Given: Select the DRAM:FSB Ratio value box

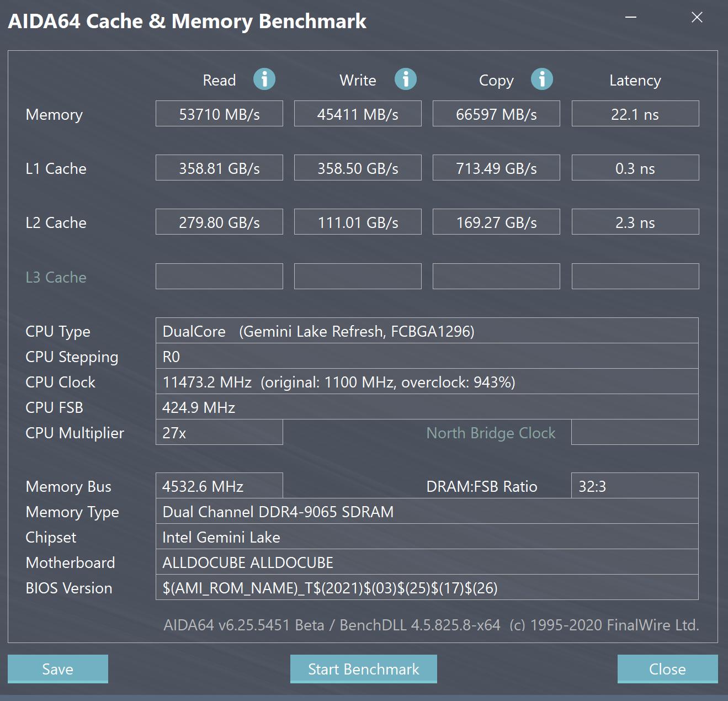Looking at the screenshot, I should [x=635, y=486].
